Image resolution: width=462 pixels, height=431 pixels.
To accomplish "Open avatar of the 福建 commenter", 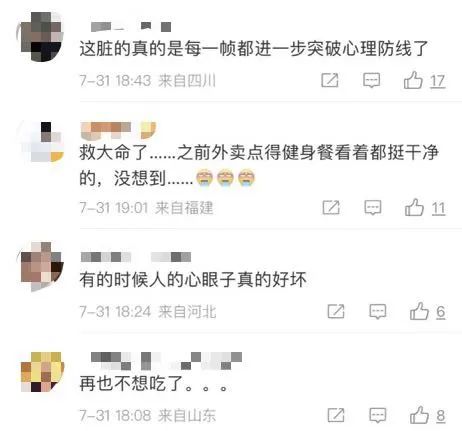I will [41, 142].
